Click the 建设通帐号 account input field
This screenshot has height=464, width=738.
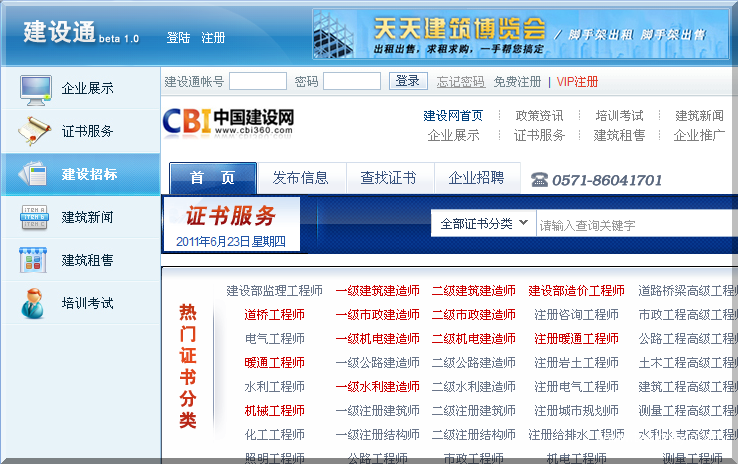[x=257, y=81]
